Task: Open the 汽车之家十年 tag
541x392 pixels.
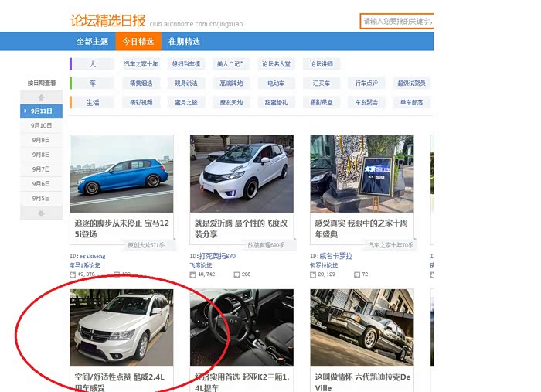Action: coord(141,64)
